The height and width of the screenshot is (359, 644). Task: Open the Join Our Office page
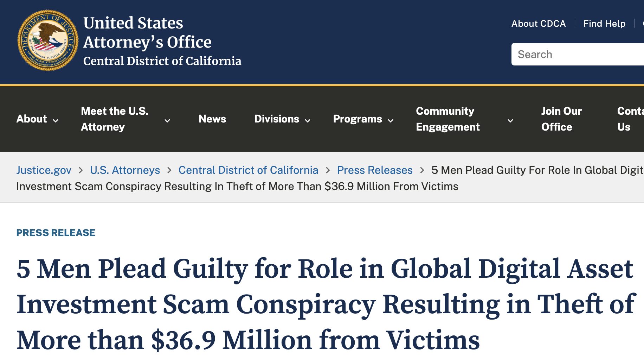[x=561, y=119]
